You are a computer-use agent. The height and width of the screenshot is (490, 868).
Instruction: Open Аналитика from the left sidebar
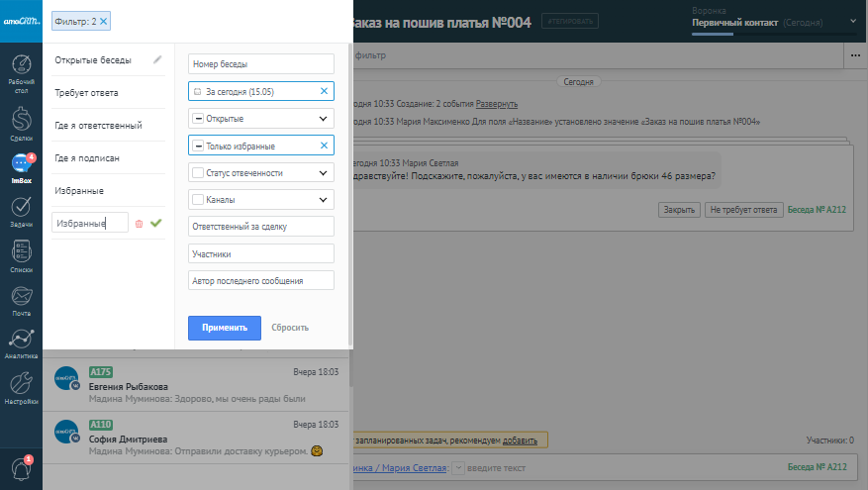click(21, 342)
